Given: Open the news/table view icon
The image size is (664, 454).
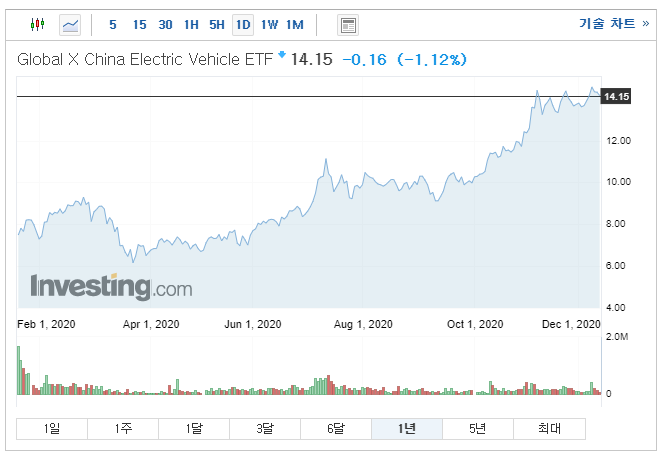Looking at the screenshot, I should coord(348,25).
